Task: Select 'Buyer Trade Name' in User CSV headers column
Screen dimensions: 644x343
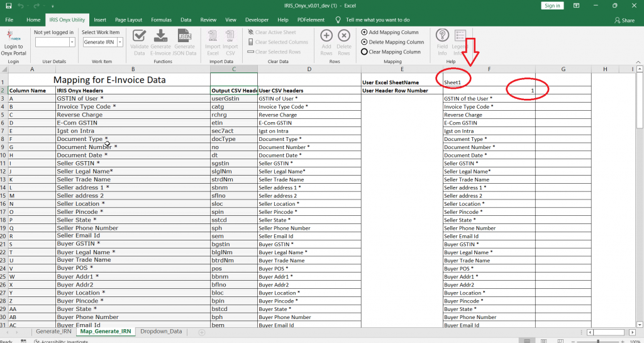Action: [309, 261]
